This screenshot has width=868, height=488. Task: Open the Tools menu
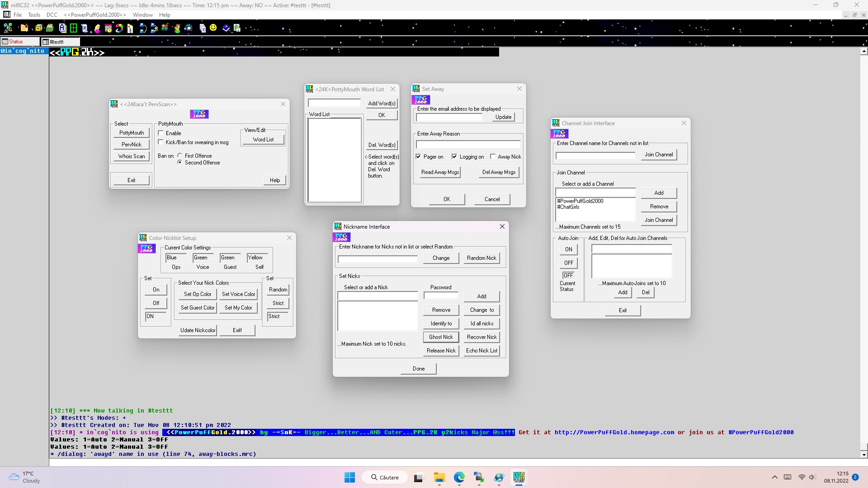point(34,14)
